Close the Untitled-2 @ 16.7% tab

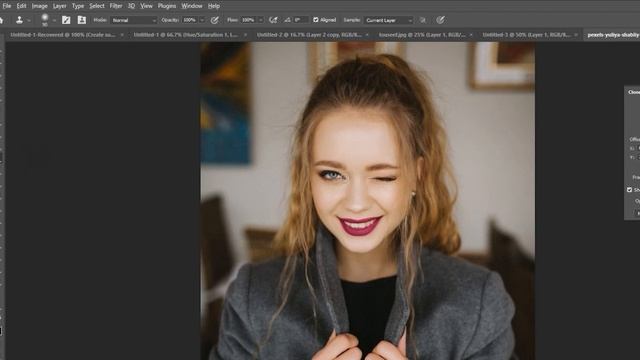click(367, 35)
